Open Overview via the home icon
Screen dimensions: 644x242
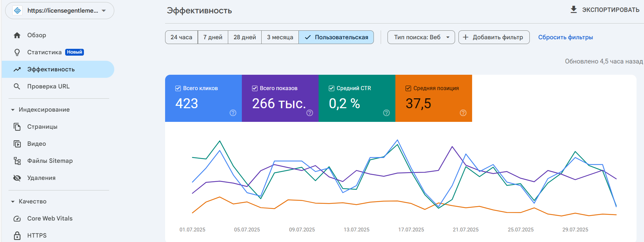(x=17, y=35)
